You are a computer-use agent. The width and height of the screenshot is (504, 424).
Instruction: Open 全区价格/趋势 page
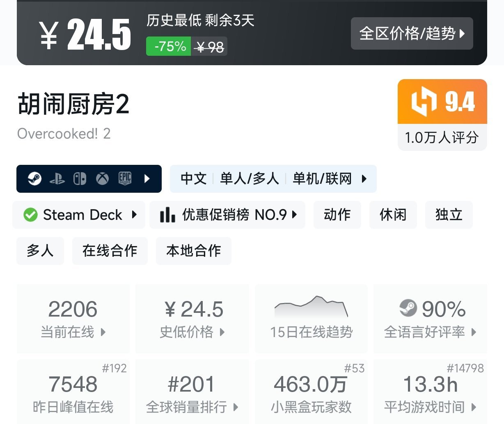(411, 34)
